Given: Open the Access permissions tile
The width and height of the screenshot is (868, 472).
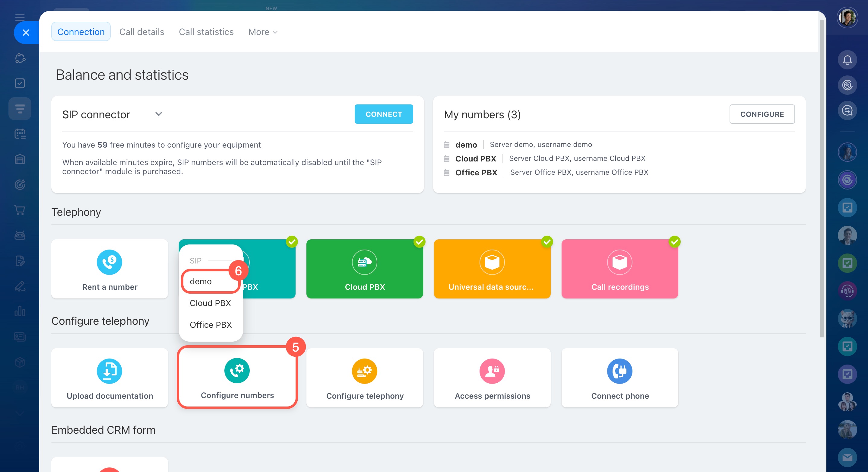Looking at the screenshot, I should (492, 378).
